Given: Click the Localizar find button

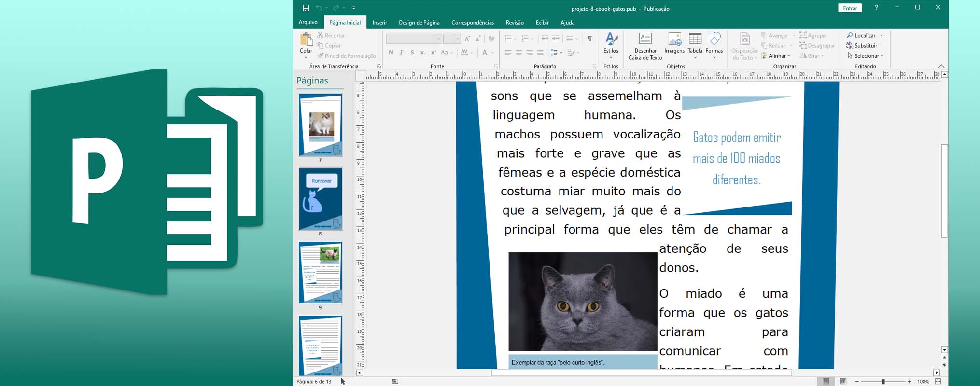Looking at the screenshot, I should click(861, 35).
